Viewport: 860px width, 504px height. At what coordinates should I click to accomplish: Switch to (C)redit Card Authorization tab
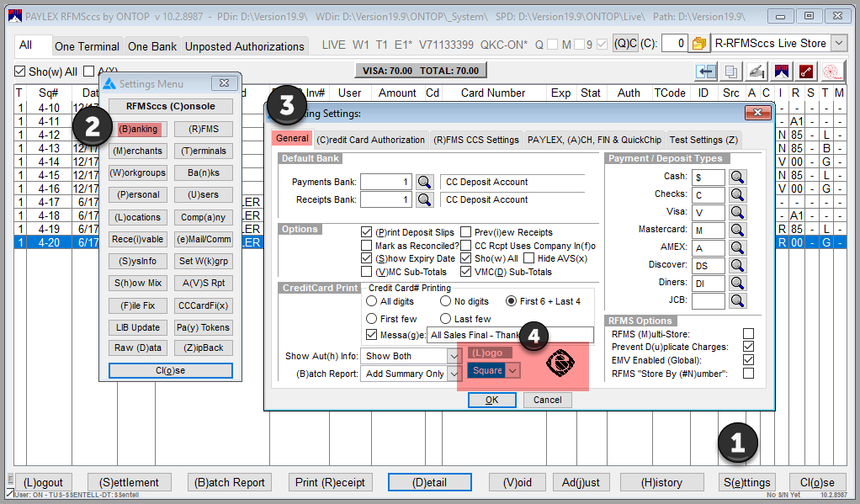[x=370, y=140]
